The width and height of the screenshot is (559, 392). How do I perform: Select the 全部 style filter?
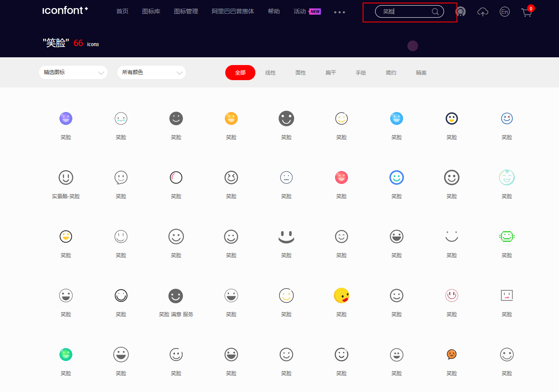pyautogui.click(x=240, y=72)
